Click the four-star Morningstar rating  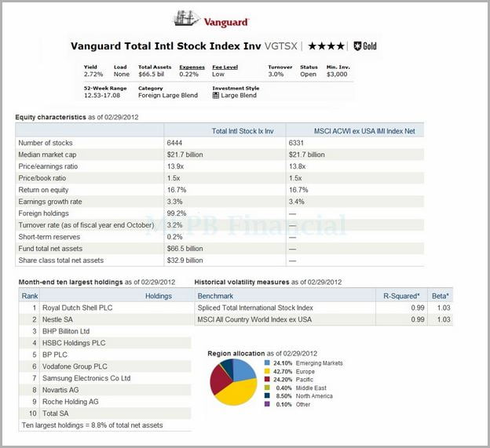tap(326, 46)
